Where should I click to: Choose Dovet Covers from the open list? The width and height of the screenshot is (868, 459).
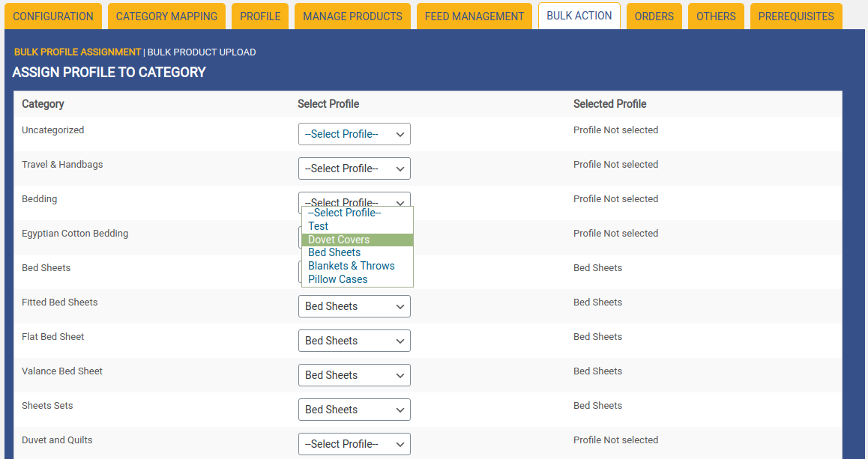pos(339,240)
